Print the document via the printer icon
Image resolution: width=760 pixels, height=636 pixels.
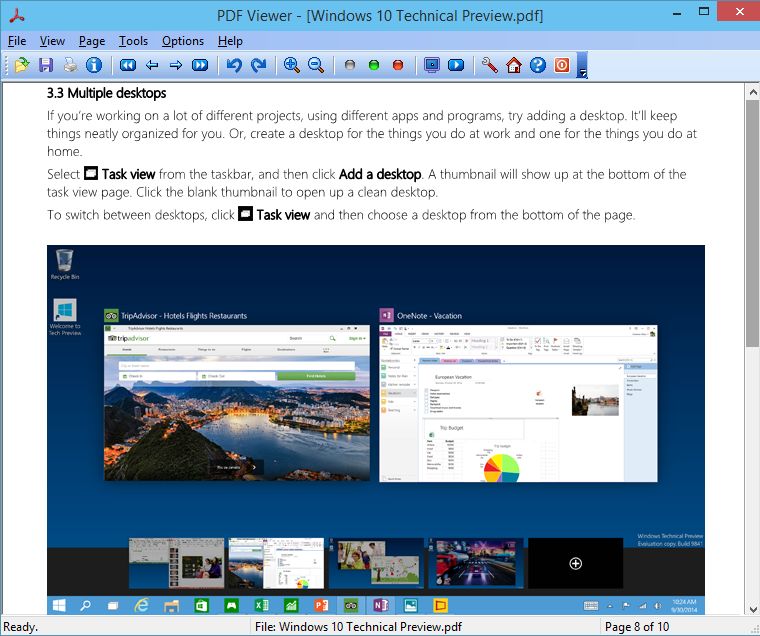(x=70, y=65)
